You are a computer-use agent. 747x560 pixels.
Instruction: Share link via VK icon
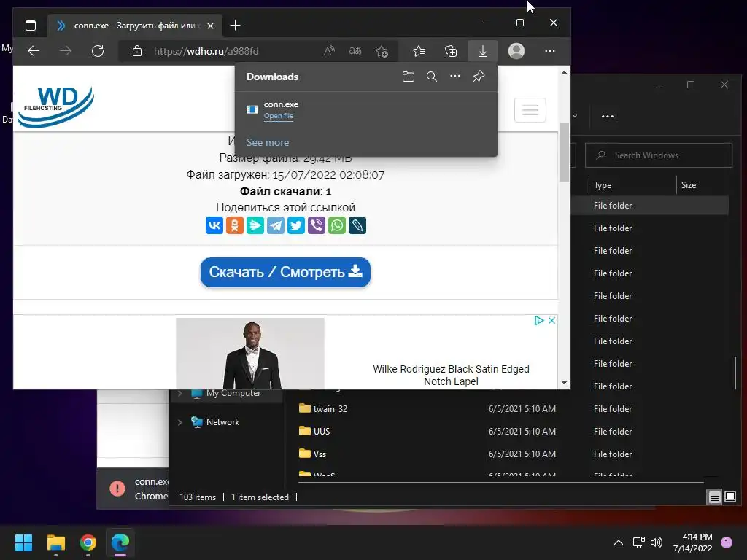pyautogui.click(x=214, y=225)
